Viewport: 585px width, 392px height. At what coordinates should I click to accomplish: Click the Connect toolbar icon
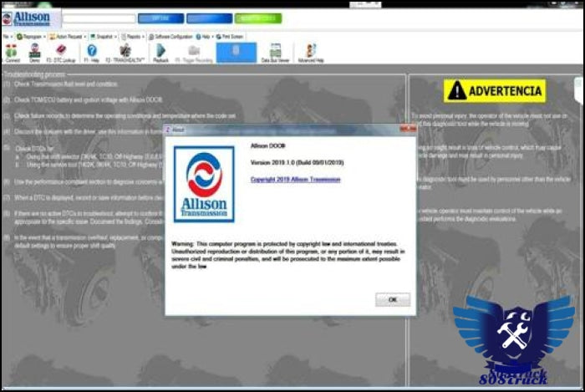pos(12,52)
